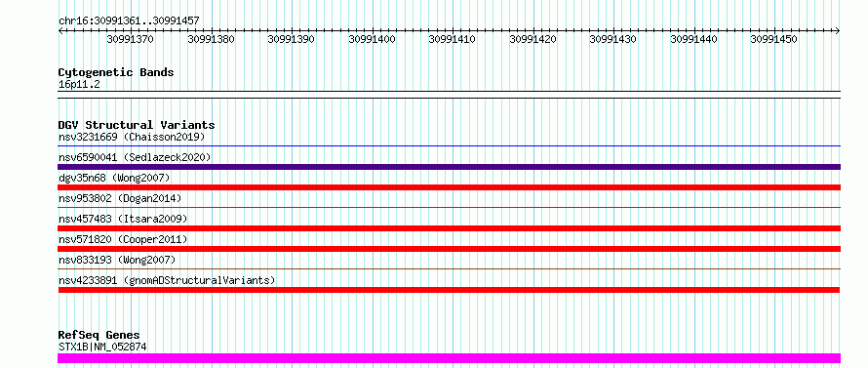The image size is (868, 368).
Task: Click the thin brown nsv833193 variant line
Action: point(449,269)
